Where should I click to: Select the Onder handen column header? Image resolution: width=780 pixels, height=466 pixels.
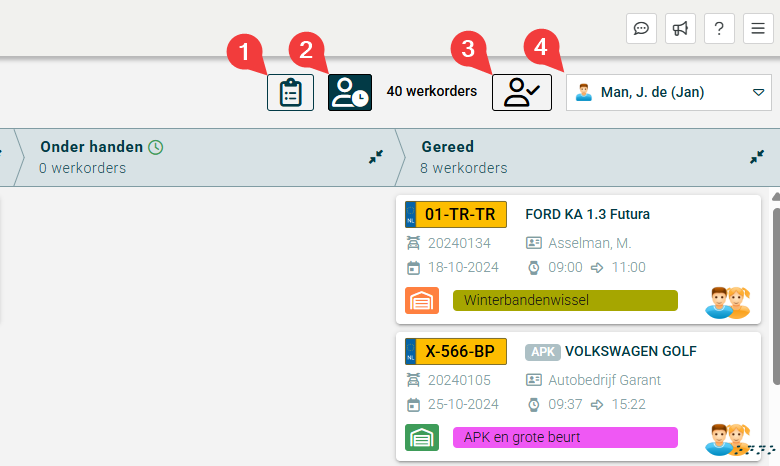point(91,147)
